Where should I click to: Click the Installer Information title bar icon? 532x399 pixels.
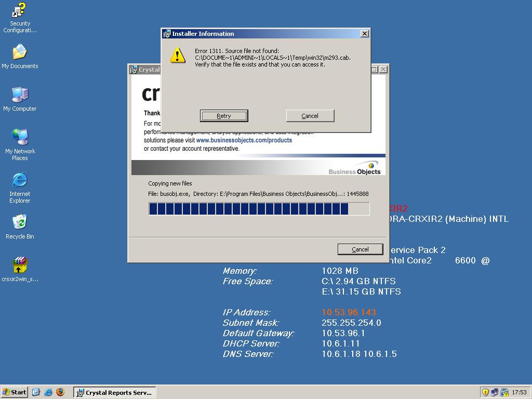[x=167, y=34]
